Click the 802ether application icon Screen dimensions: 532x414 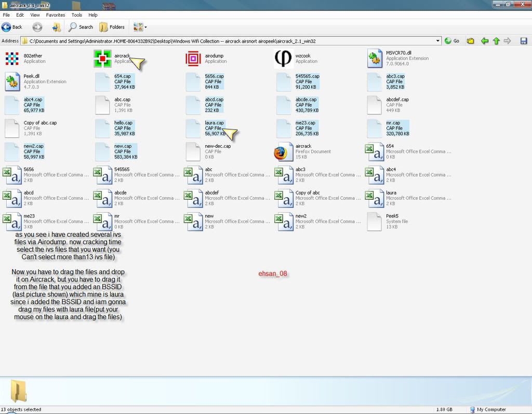pos(12,58)
